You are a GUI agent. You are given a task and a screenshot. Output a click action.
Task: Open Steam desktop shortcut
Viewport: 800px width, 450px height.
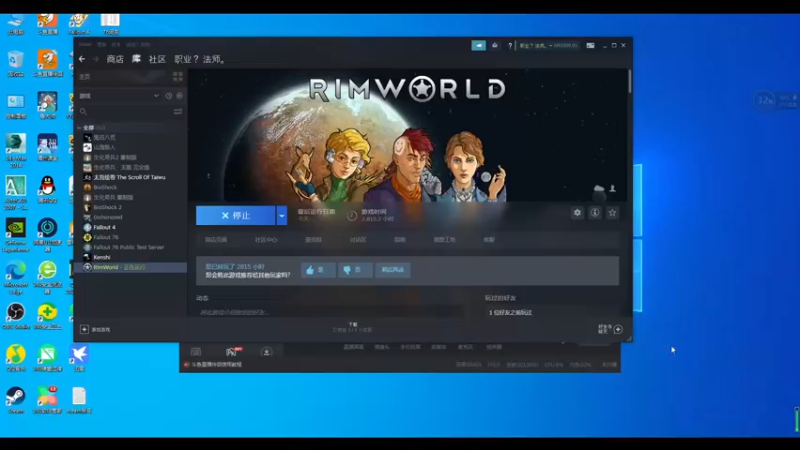pyautogui.click(x=16, y=401)
